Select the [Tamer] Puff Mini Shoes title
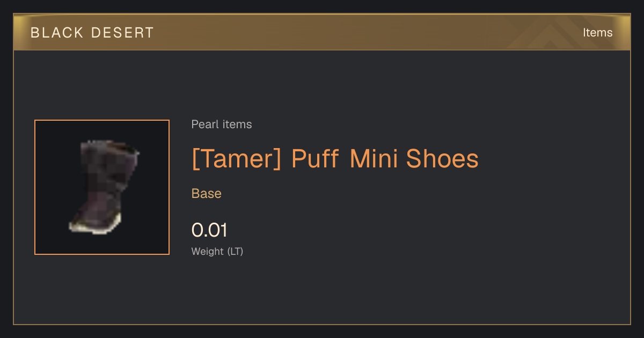Image resolution: width=644 pixels, height=338 pixels. point(335,159)
